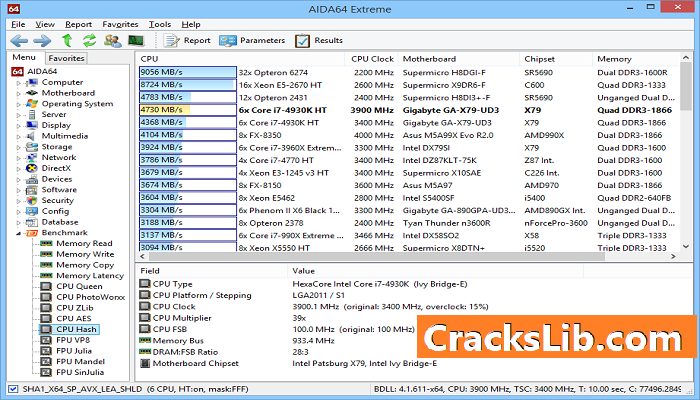Click the results horizontal scrollbar left arrow
This screenshot has width=700, height=400.
143,256
